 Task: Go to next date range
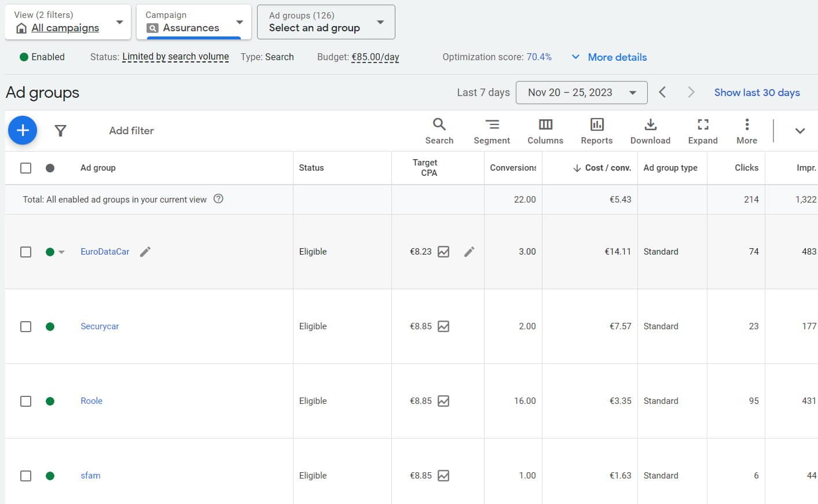coord(691,92)
